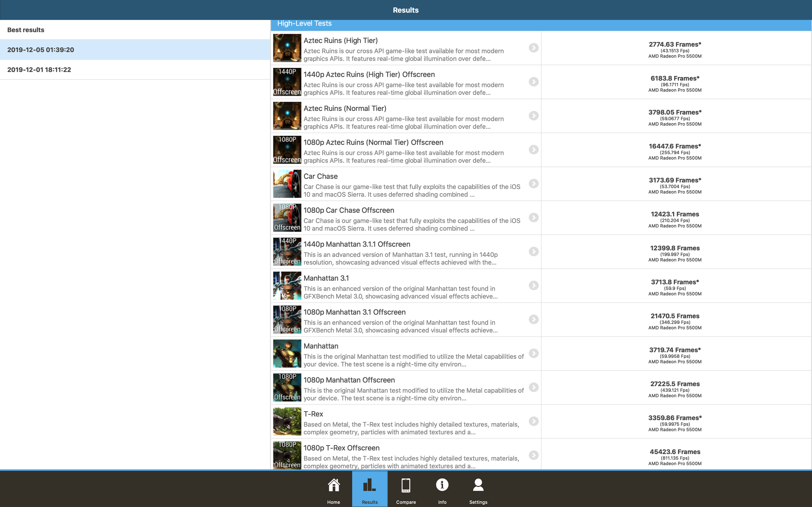The width and height of the screenshot is (812, 507).
Task: Expand details arrow for Aztec Ruins (Normal Tier)
Action: pos(533,116)
